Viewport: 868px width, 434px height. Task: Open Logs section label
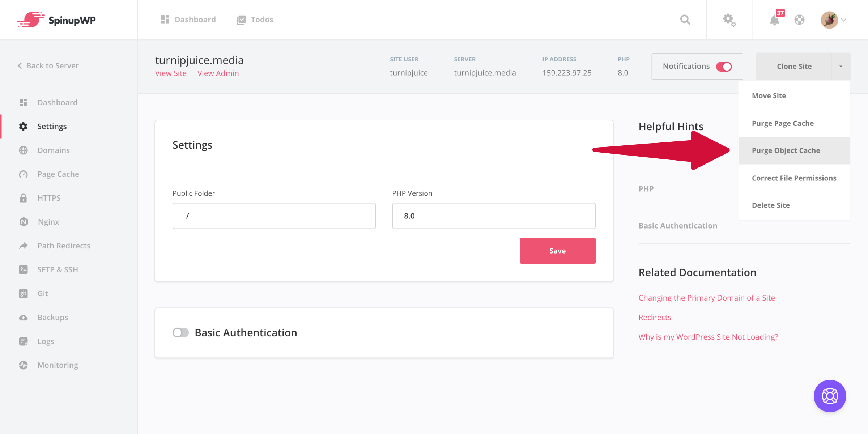click(46, 341)
